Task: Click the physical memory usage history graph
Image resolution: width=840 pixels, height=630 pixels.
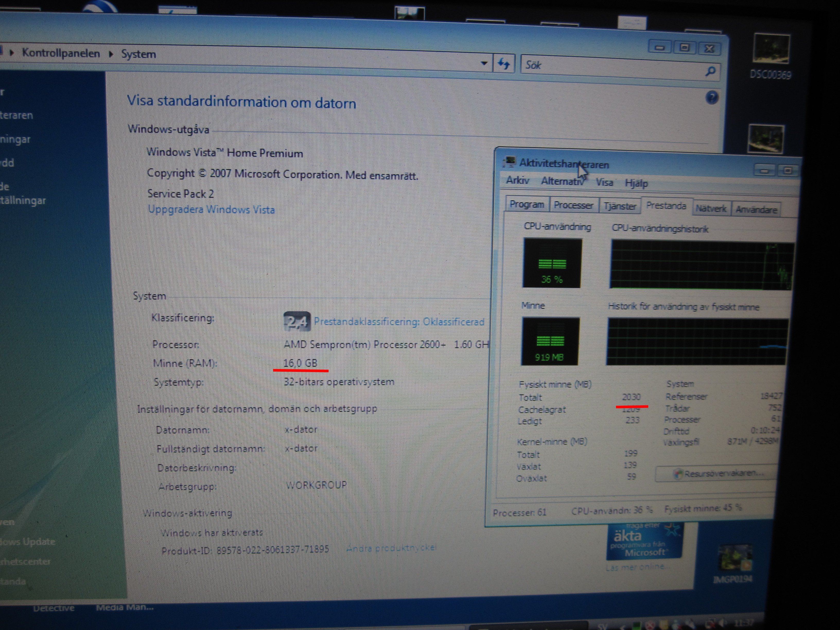Action: tap(697, 342)
